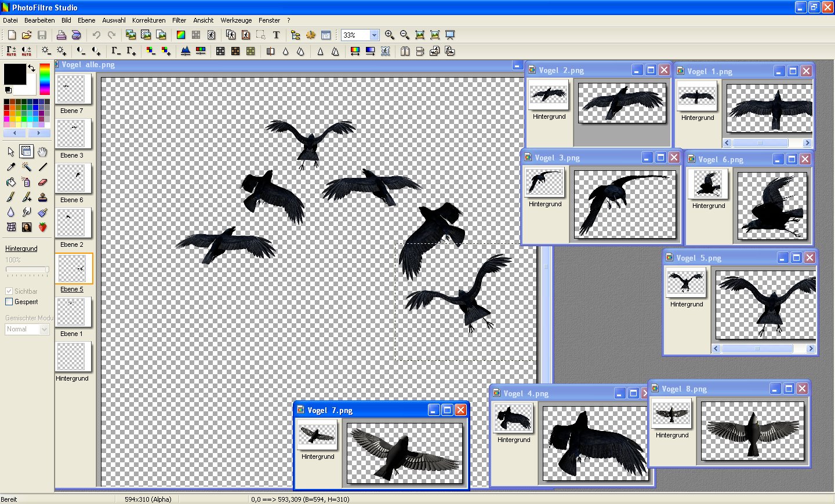Apply Auto Levels using the gamma AUTO icon

click(11, 51)
